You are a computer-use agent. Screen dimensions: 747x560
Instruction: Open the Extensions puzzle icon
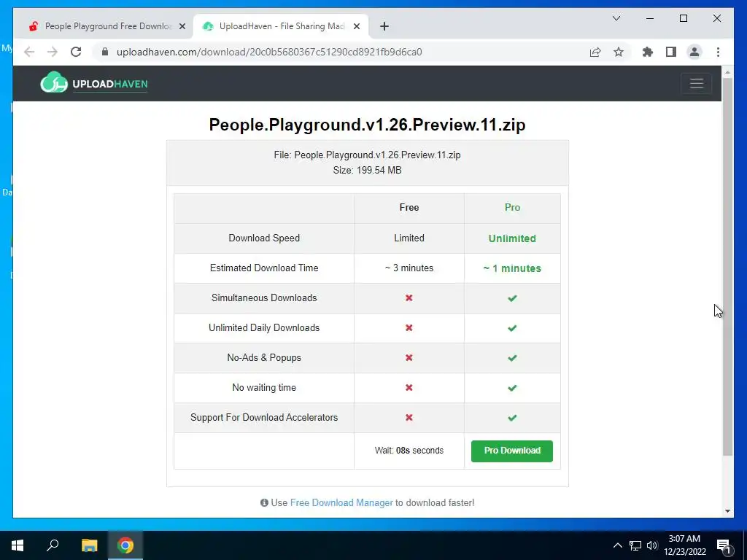pyautogui.click(x=648, y=52)
